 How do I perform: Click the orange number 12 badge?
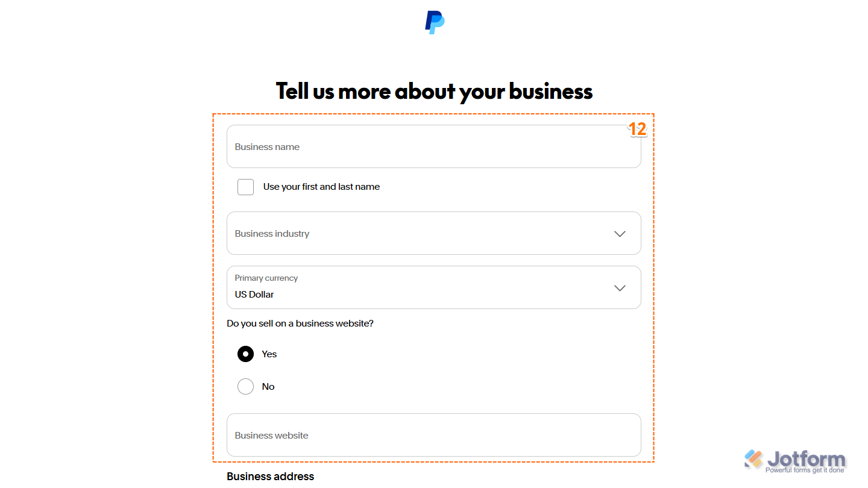pyautogui.click(x=638, y=128)
